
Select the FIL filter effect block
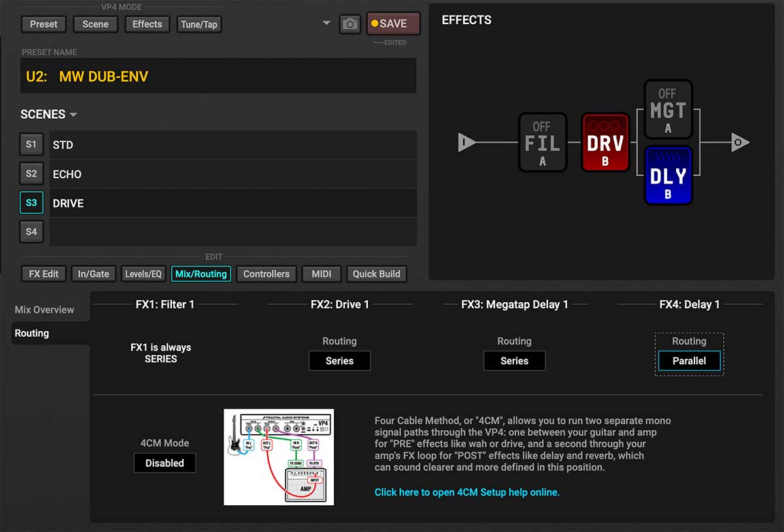tap(542, 142)
